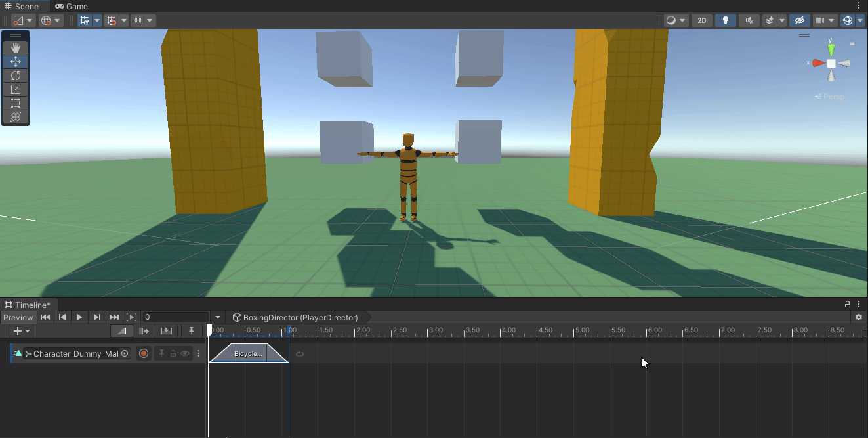Select the Hand tool in Scene toolbar

coord(15,47)
